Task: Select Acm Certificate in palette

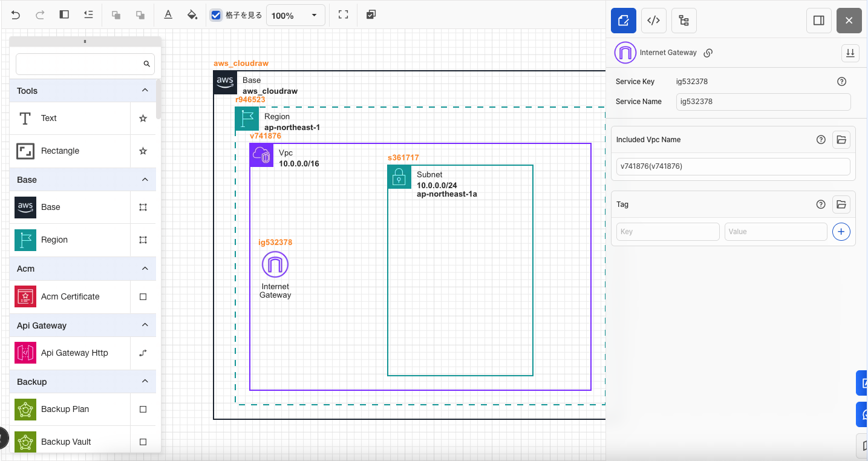Action: coord(70,296)
